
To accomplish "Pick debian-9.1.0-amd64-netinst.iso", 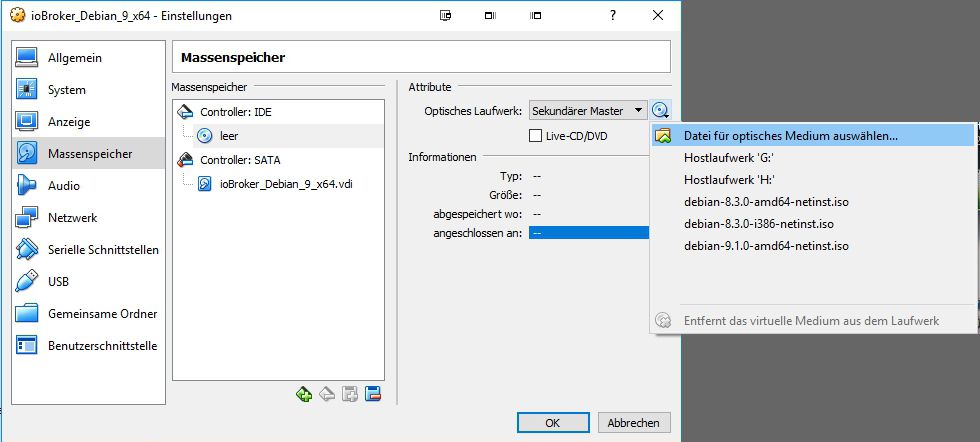I will [x=813, y=246].
